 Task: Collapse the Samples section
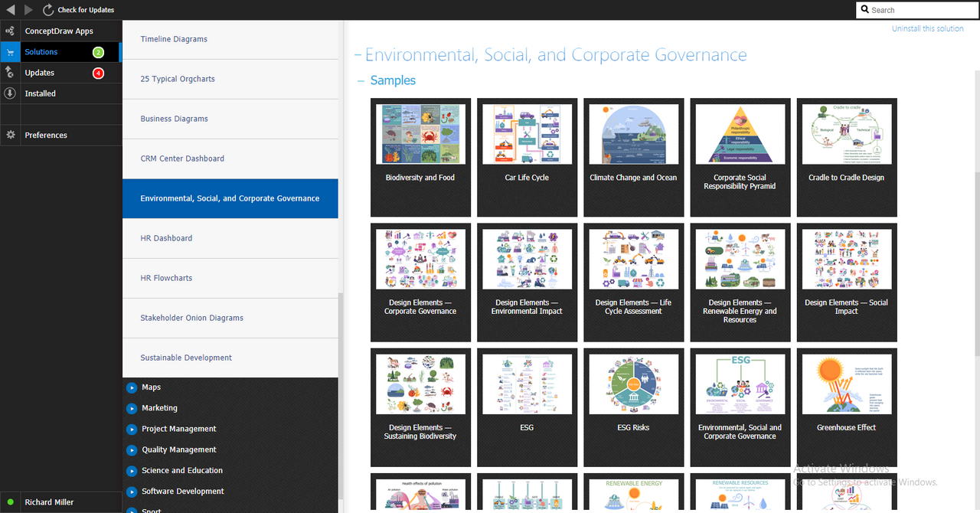point(361,80)
